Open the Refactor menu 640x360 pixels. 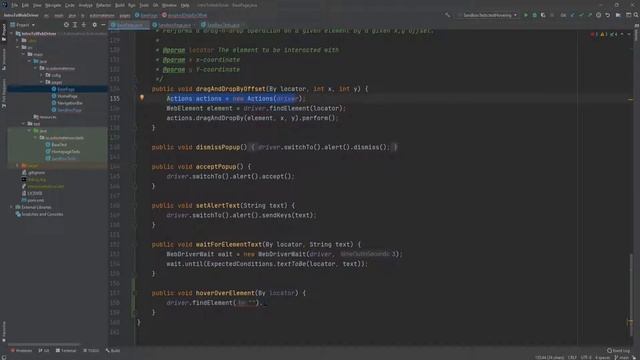click(103, 5)
